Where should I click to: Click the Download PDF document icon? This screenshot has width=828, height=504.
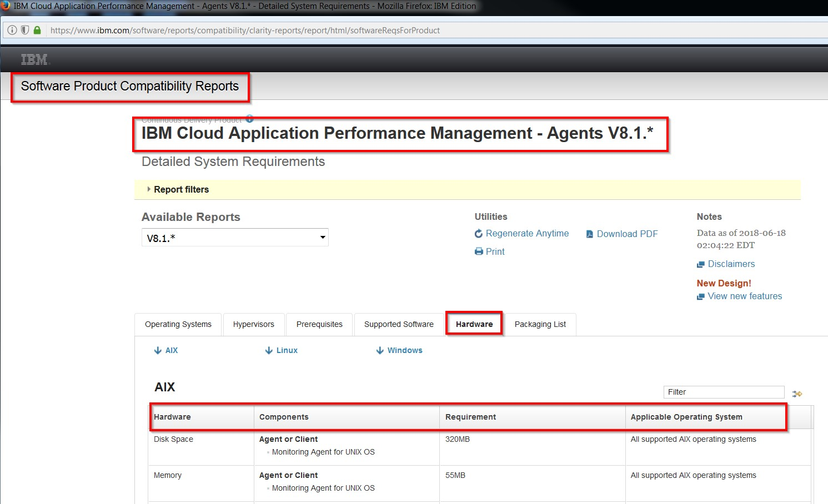pos(590,234)
